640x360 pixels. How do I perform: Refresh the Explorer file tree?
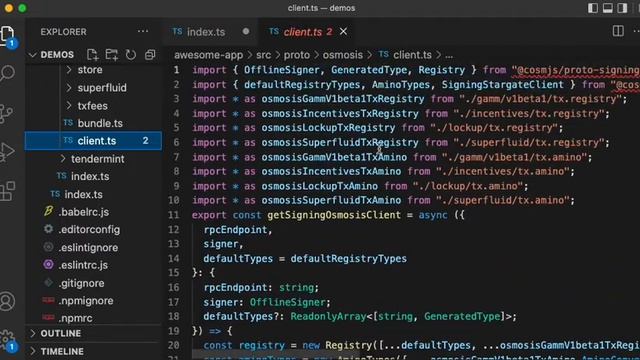[131, 55]
